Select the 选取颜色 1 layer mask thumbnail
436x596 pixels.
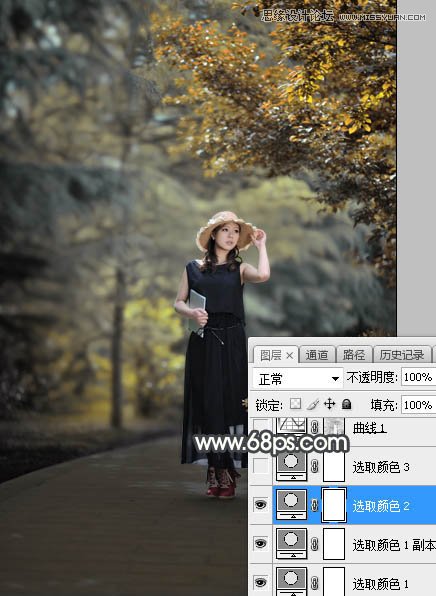(x=334, y=582)
